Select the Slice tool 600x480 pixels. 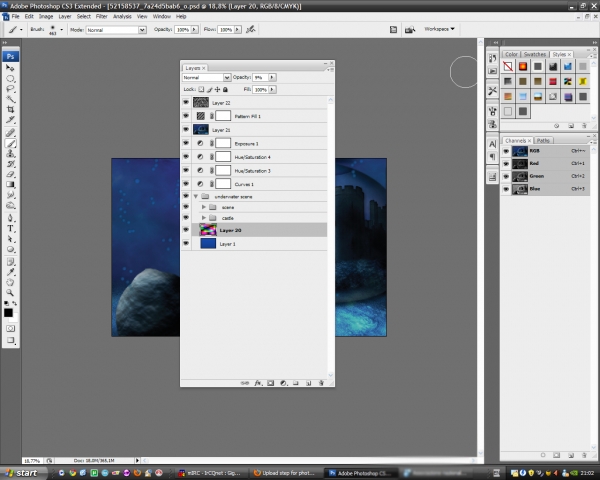tap(10, 120)
